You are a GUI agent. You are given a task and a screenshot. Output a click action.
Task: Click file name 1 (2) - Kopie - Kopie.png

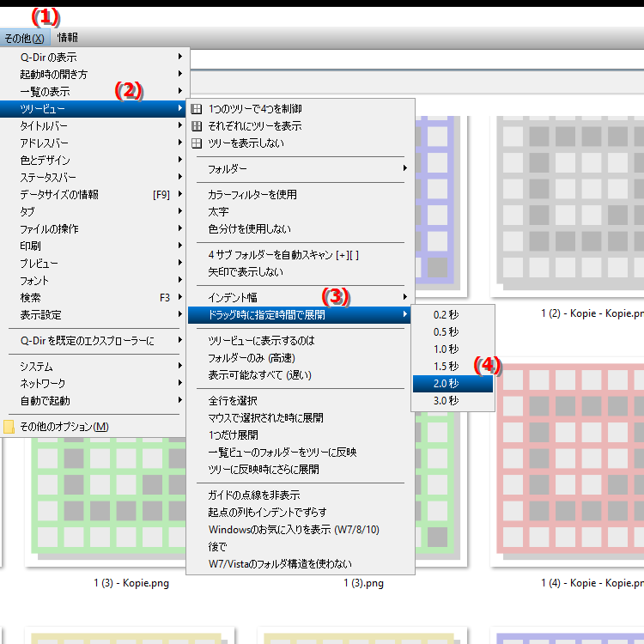click(592, 313)
